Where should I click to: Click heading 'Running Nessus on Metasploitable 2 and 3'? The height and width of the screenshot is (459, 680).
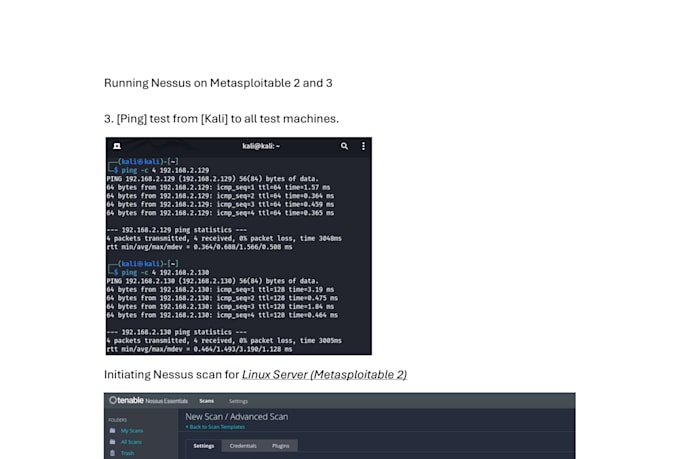pyautogui.click(x=218, y=83)
